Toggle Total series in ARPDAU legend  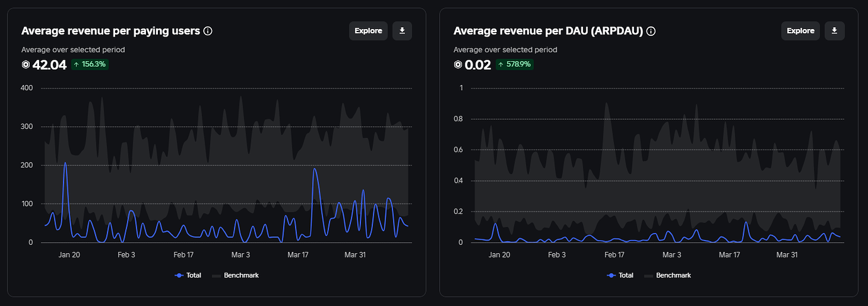point(620,275)
